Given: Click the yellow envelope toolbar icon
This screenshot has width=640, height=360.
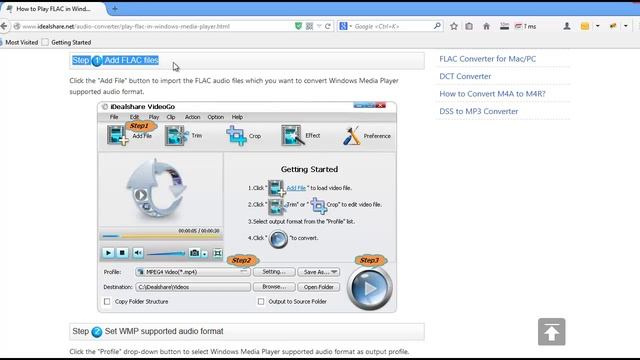Looking at the screenshot, I should (x=585, y=26).
